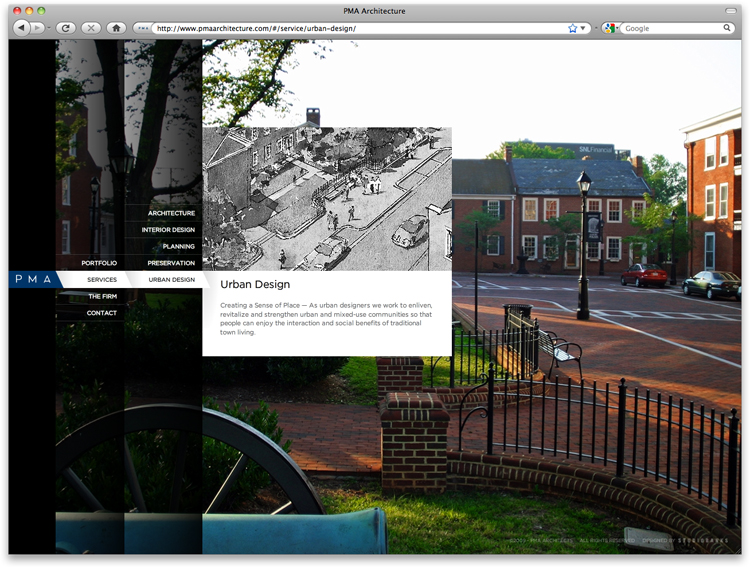Click the green zoom window button
The image size is (750, 568).
coord(41,11)
